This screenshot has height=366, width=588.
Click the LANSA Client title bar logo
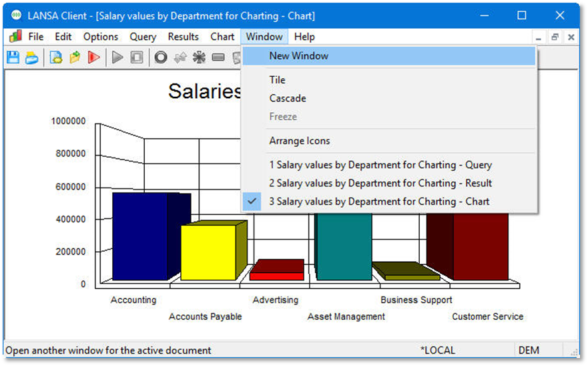pos(16,15)
